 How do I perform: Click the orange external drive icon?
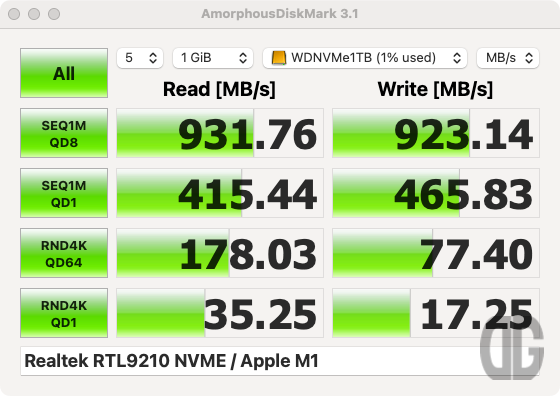point(279,58)
